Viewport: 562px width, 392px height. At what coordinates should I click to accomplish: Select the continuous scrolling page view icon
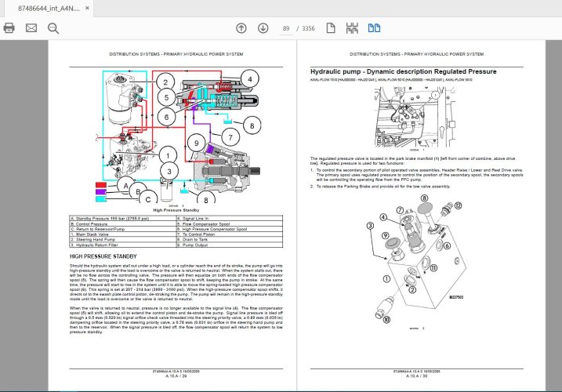(352, 28)
